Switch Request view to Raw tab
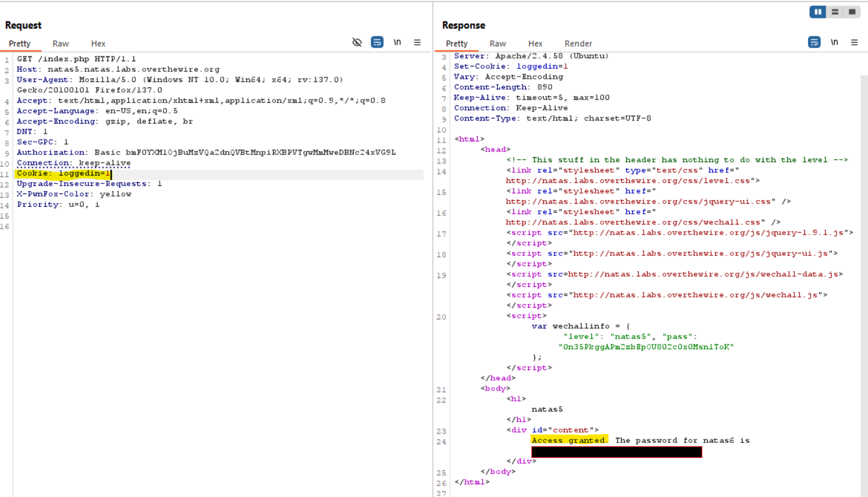The width and height of the screenshot is (868, 497). 61,43
